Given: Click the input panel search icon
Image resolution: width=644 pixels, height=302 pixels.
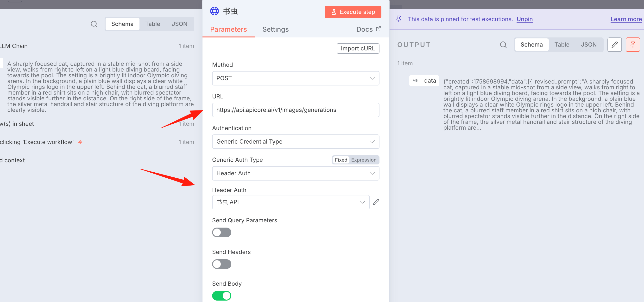Looking at the screenshot, I should pyautogui.click(x=94, y=24).
